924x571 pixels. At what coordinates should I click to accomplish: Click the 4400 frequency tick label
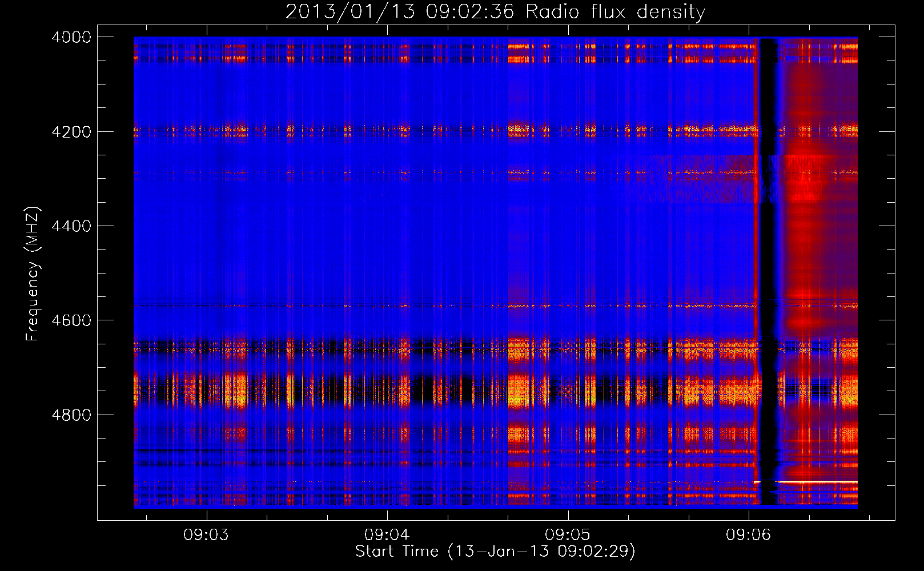coord(71,226)
